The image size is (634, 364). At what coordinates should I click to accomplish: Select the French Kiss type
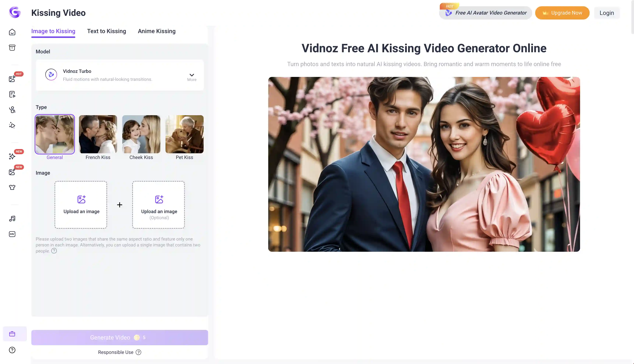click(98, 134)
